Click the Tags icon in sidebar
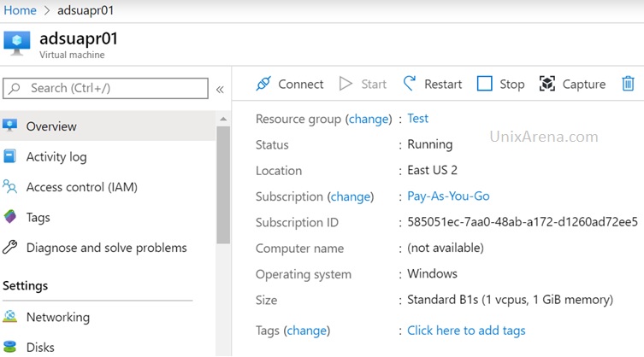The height and width of the screenshot is (357, 644). pos(10,216)
